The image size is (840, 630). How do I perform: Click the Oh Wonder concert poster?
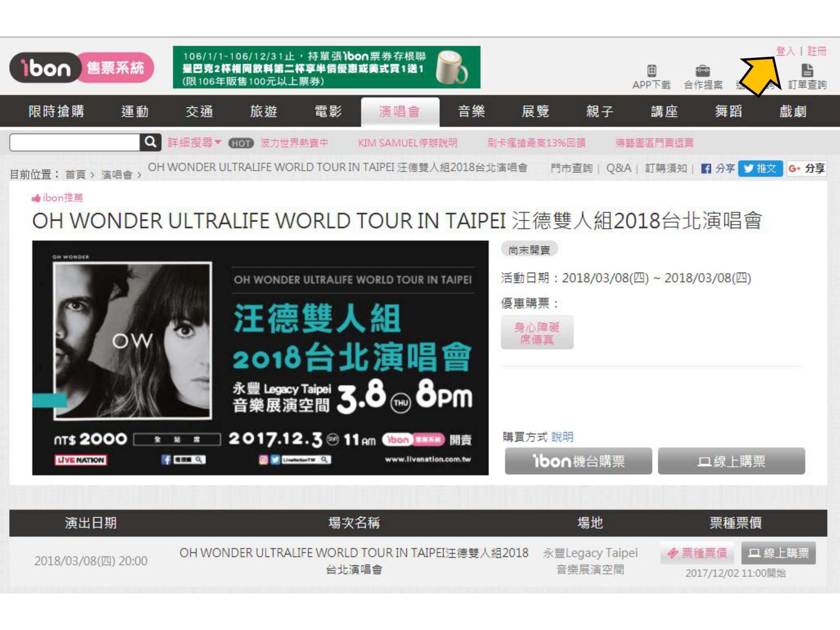pyautogui.click(x=260, y=358)
